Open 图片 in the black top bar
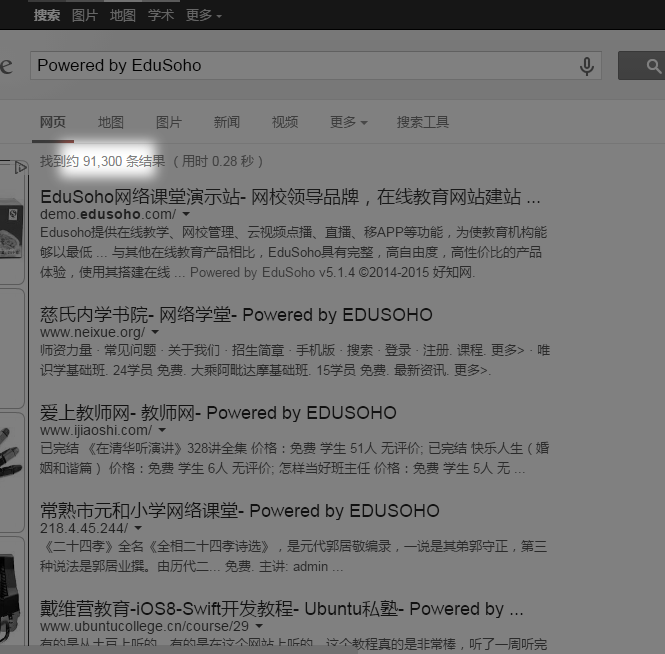The image size is (665, 654). coord(85,15)
